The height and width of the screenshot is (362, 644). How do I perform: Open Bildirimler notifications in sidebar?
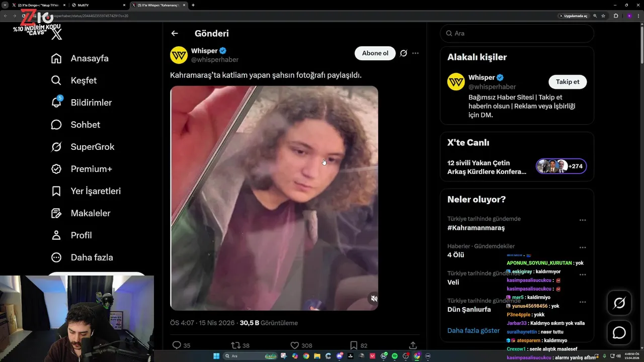(x=82, y=103)
